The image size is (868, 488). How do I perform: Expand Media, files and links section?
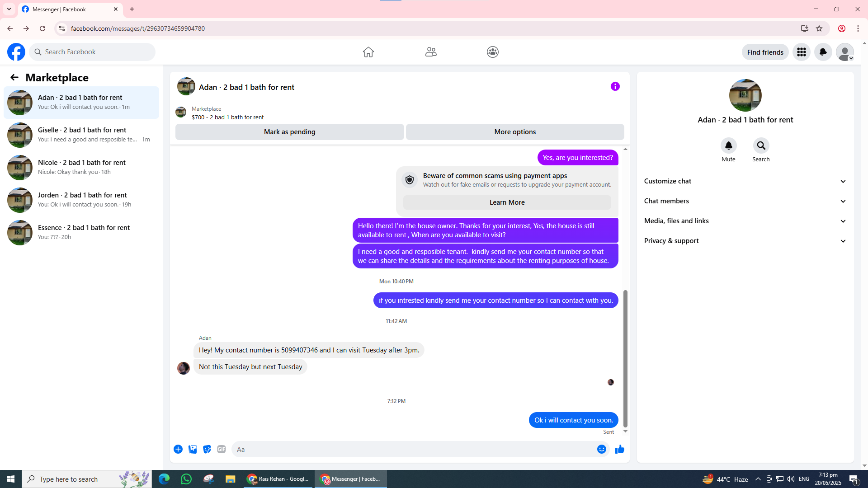coord(745,221)
